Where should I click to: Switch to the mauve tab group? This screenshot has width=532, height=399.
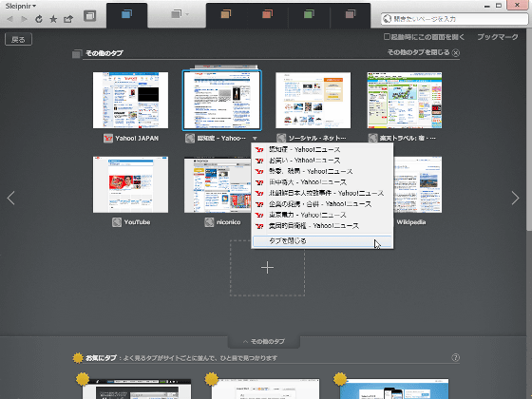click(351, 14)
